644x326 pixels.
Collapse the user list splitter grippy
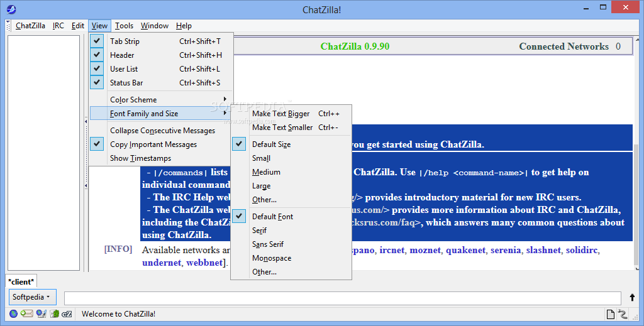(x=86, y=122)
